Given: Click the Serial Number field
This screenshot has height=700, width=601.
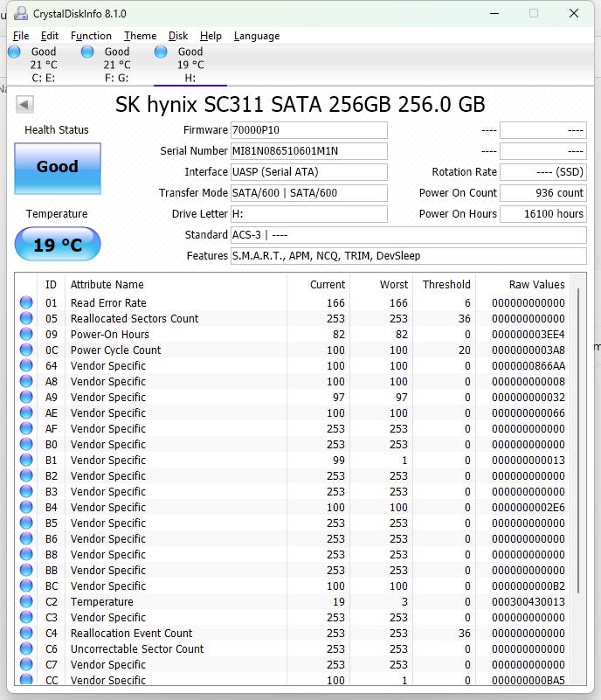Looking at the screenshot, I should pyautogui.click(x=308, y=151).
